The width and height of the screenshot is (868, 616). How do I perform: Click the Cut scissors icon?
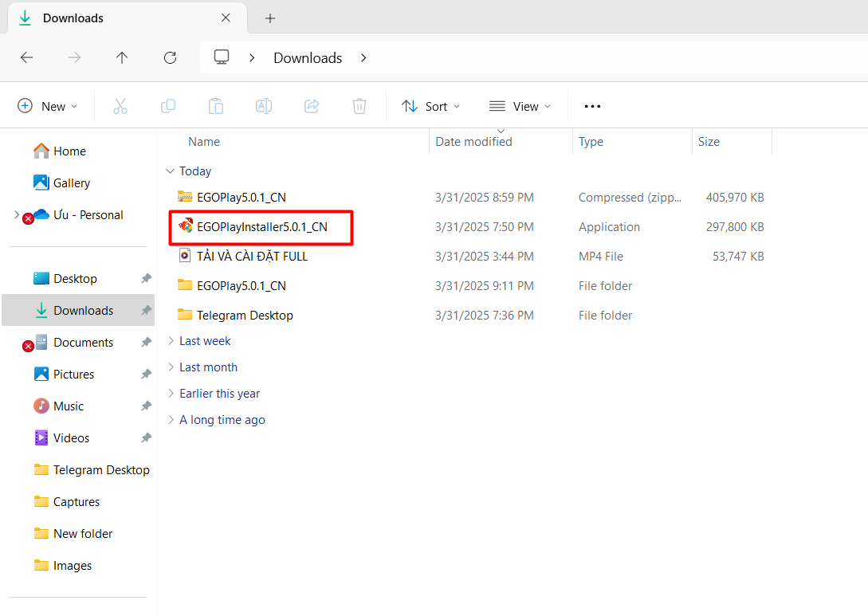pyautogui.click(x=120, y=106)
